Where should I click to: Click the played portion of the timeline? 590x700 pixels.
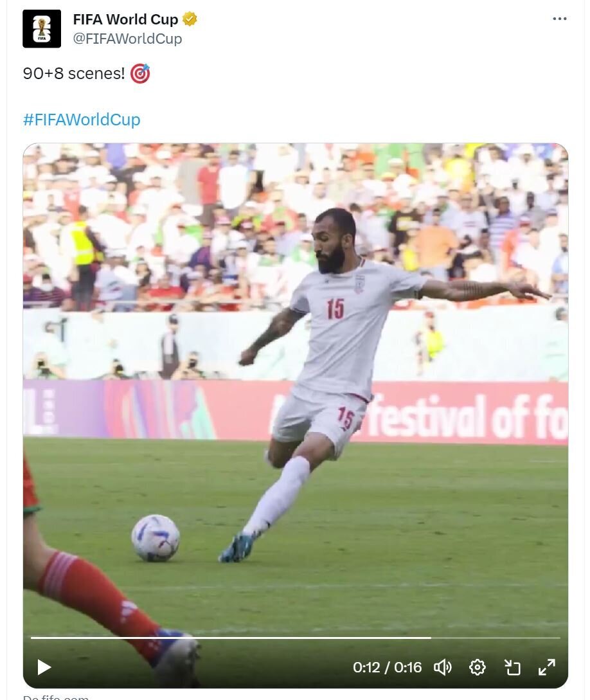coord(231,638)
